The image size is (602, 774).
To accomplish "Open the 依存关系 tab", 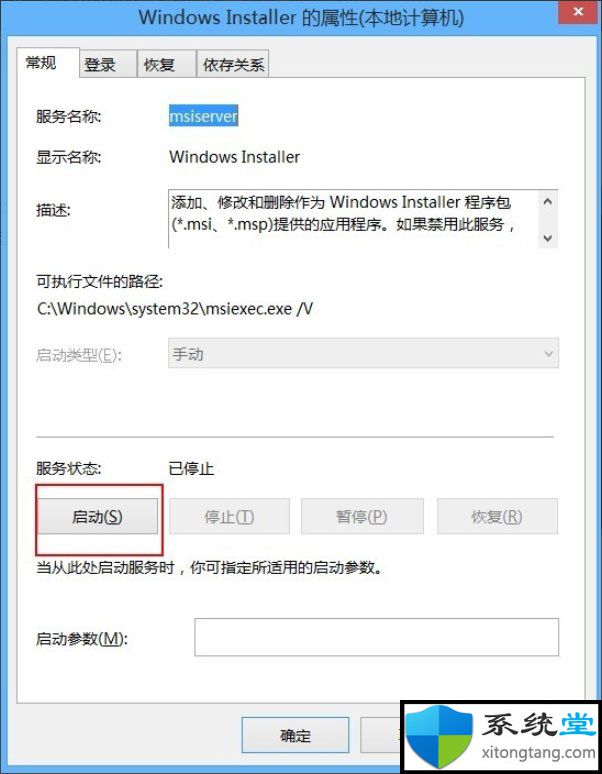I will tap(233, 64).
